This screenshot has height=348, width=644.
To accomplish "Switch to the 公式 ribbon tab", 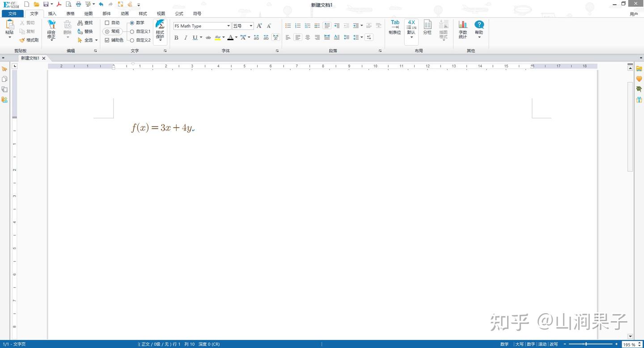I will (x=179, y=14).
